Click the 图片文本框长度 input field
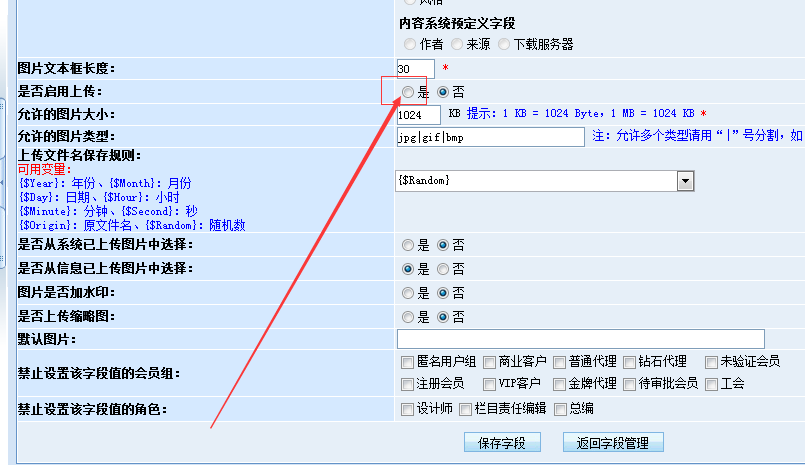Screen dimensions: 805x465 tap(415, 68)
